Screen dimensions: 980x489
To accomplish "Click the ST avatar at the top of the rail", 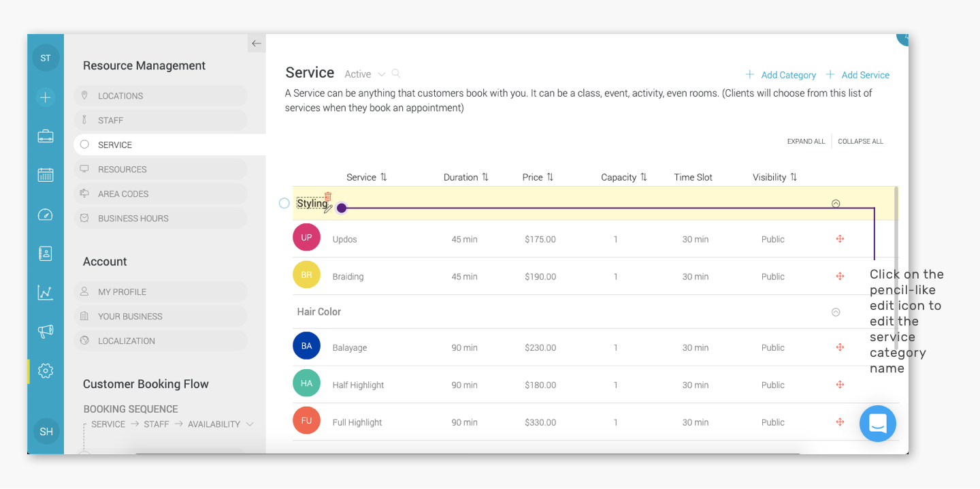I will click(x=46, y=58).
